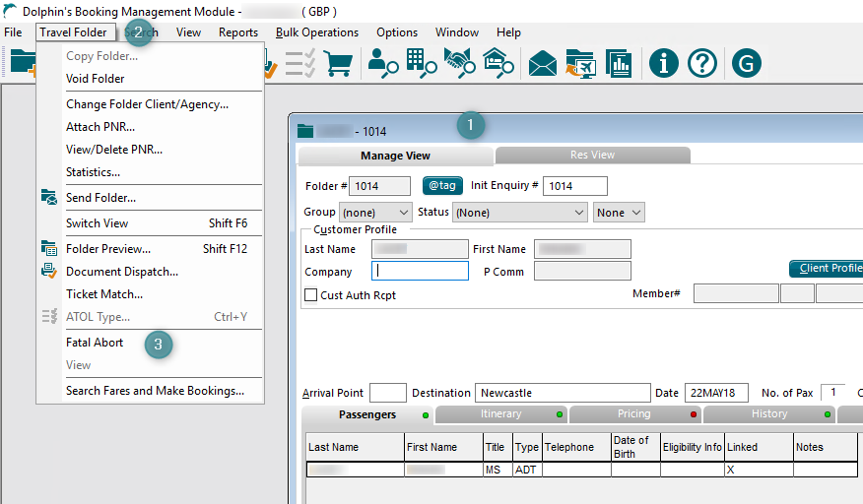Click the new folder toolbar icon
The image size is (863, 504).
point(22,62)
